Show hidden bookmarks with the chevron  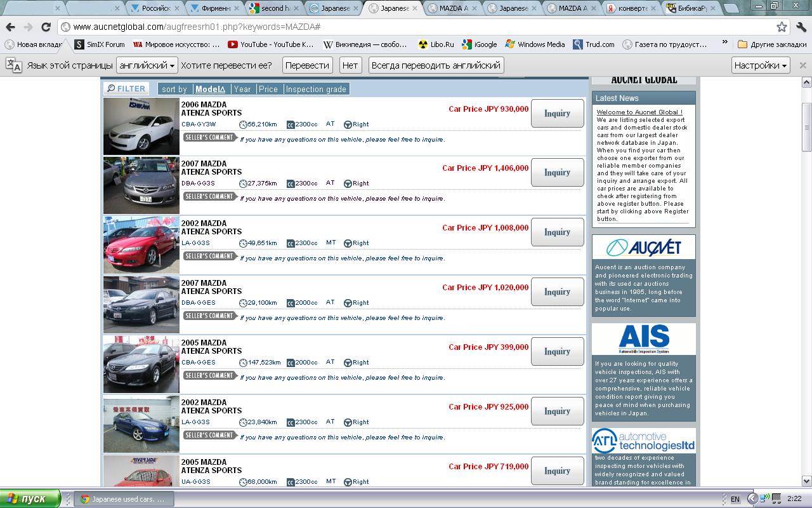[724, 43]
